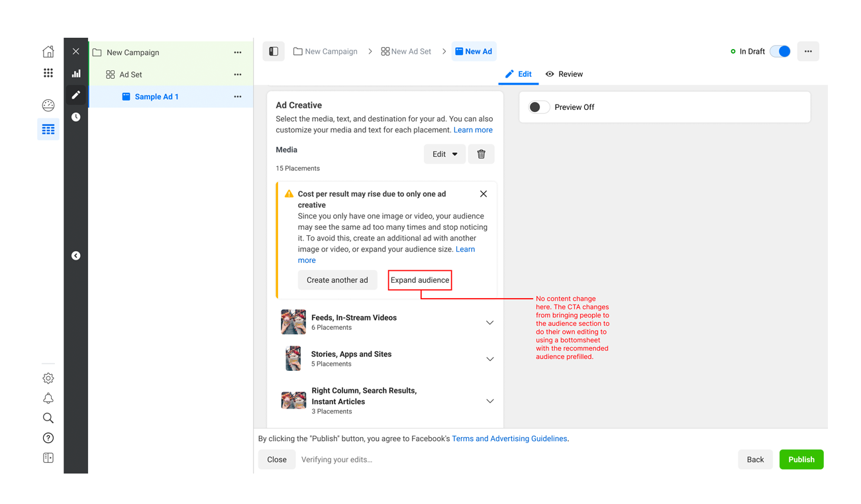Expand Stories, Apps and Sites placements
861x504 pixels.
[x=489, y=359]
